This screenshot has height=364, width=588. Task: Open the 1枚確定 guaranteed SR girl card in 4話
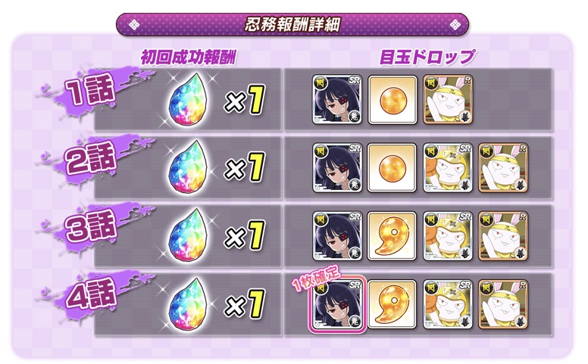(336, 304)
